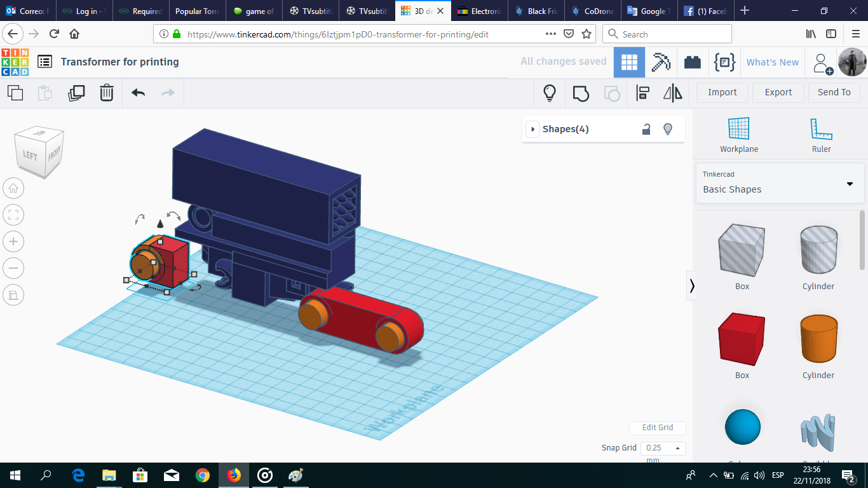Toggle visibility of selected shapes

(668, 129)
